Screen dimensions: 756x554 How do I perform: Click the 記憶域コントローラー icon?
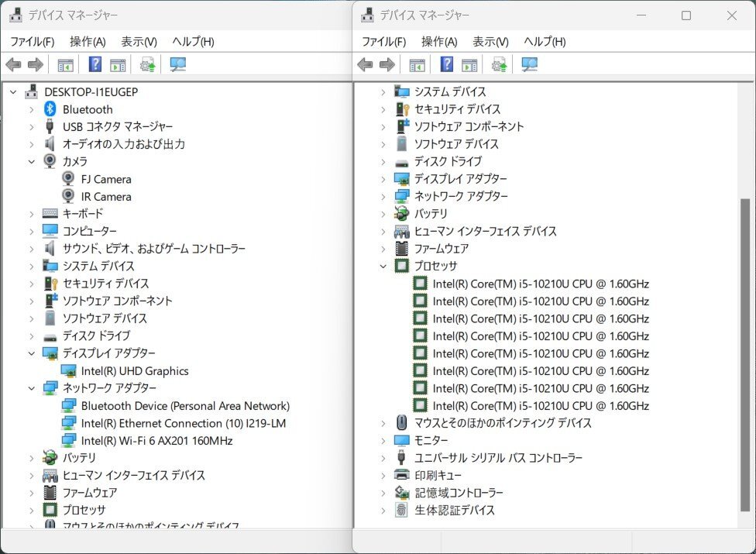click(x=401, y=492)
